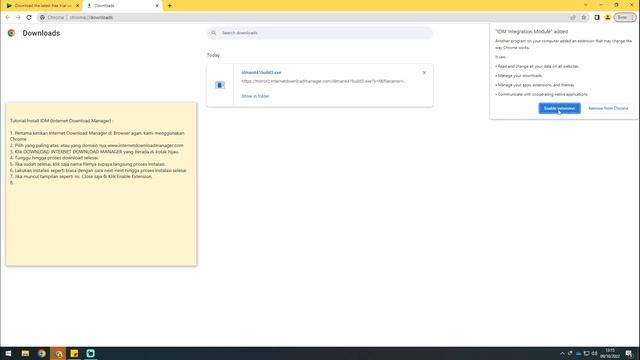Click 'Tutorial Install IDM' title in note
This screenshot has width=640, height=360.
(x=62, y=121)
